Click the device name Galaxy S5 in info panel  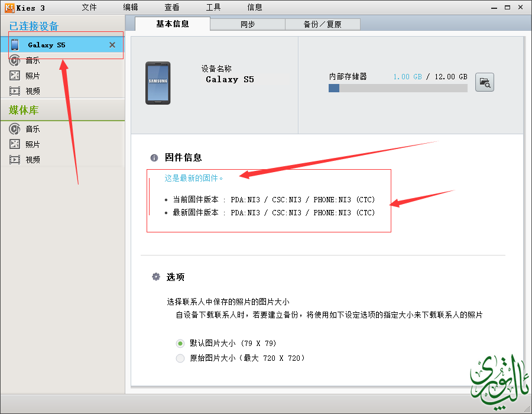click(x=230, y=79)
